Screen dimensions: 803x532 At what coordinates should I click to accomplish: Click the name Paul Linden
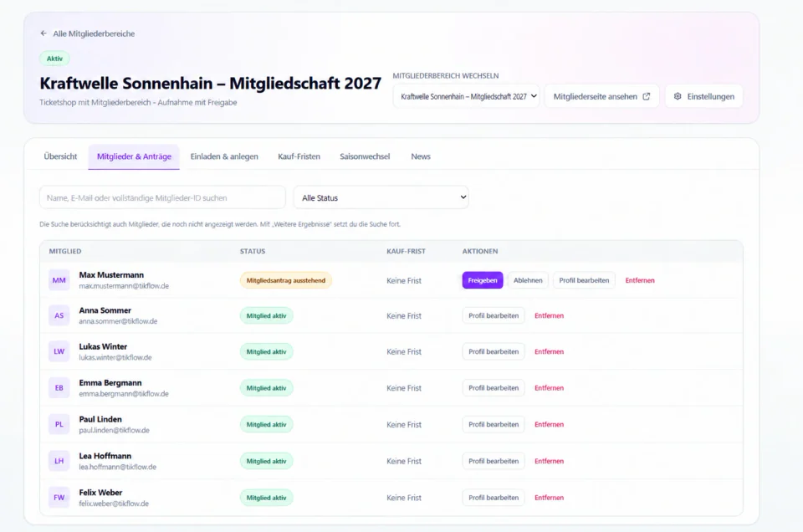point(100,419)
